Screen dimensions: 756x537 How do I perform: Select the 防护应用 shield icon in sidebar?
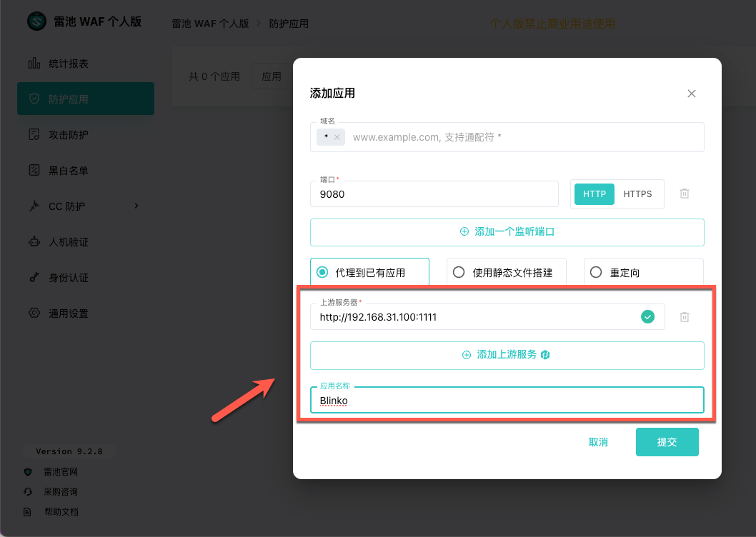[x=34, y=99]
